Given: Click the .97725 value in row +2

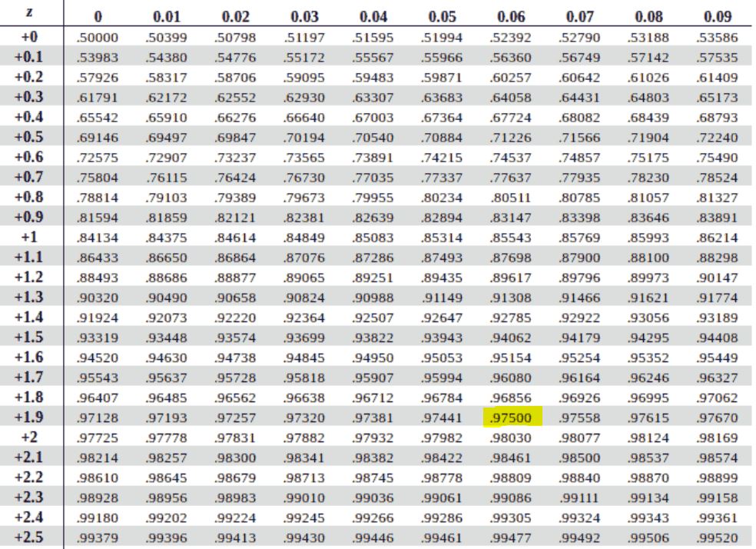Looking at the screenshot, I should 98,436.
